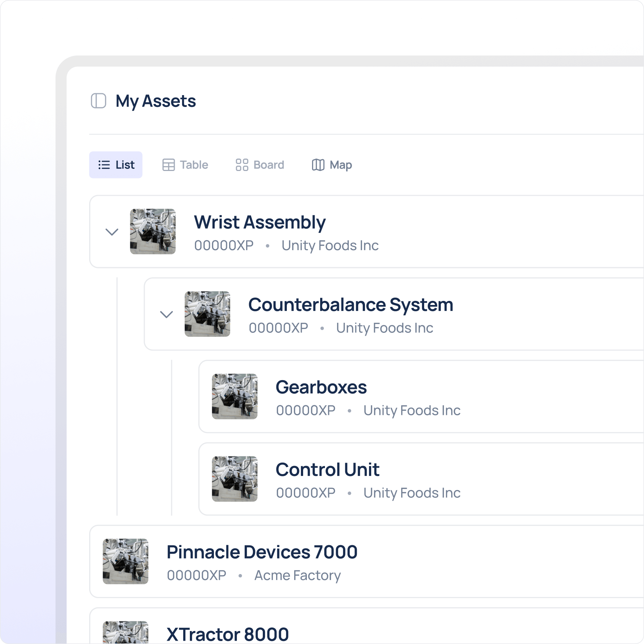Switch to the List view tab

(116, 165)
